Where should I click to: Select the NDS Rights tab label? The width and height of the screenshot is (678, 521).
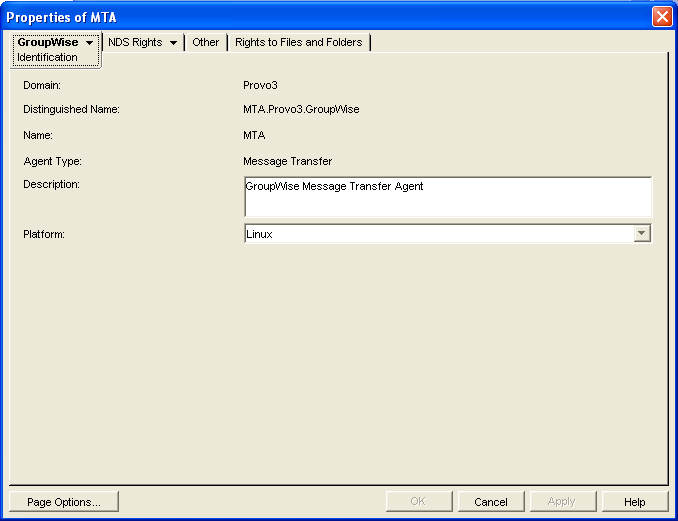(135, 42)
